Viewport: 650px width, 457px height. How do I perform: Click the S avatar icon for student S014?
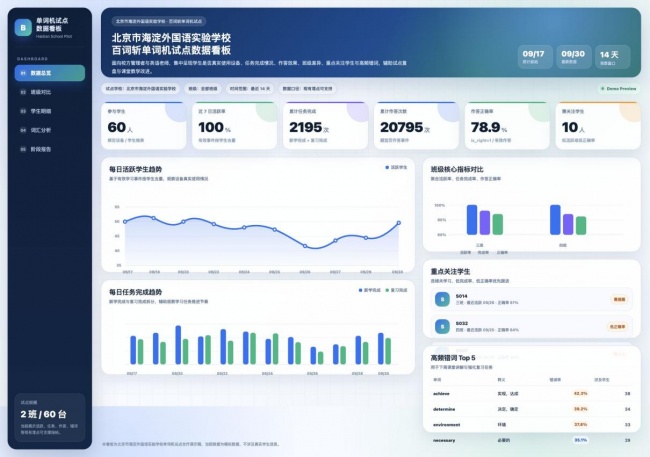pyautogui.click(x=442, y=299)
